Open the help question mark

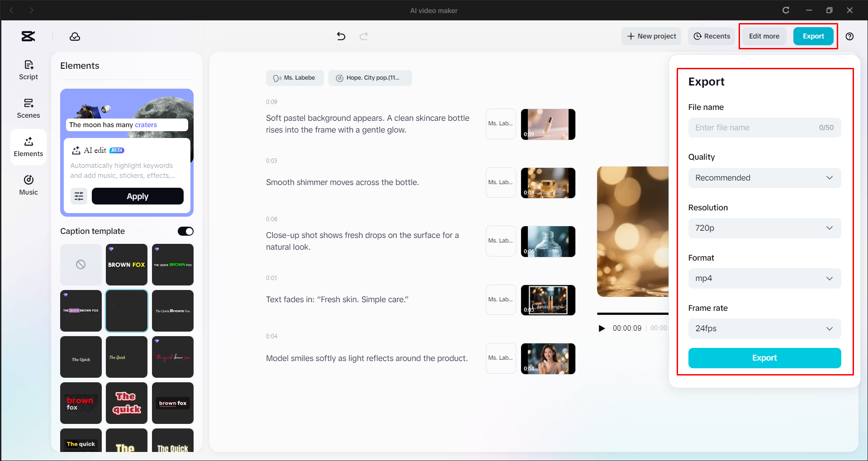(x=850, y=36)
